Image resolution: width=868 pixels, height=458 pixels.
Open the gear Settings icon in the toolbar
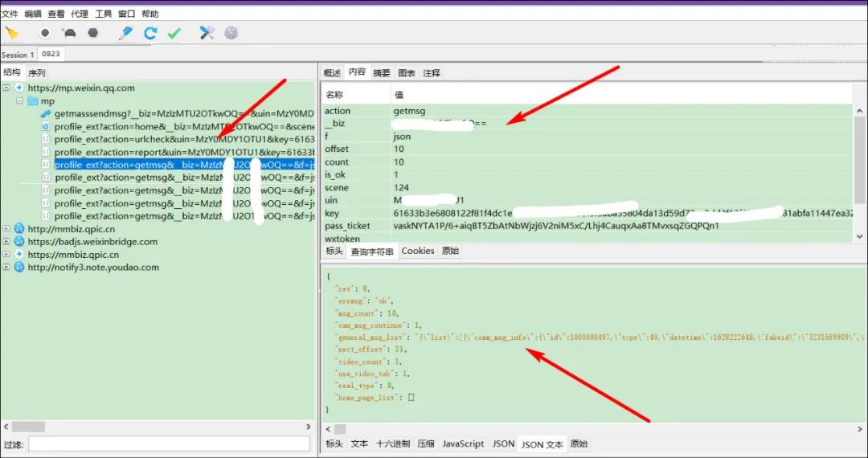tap(231, 33)
